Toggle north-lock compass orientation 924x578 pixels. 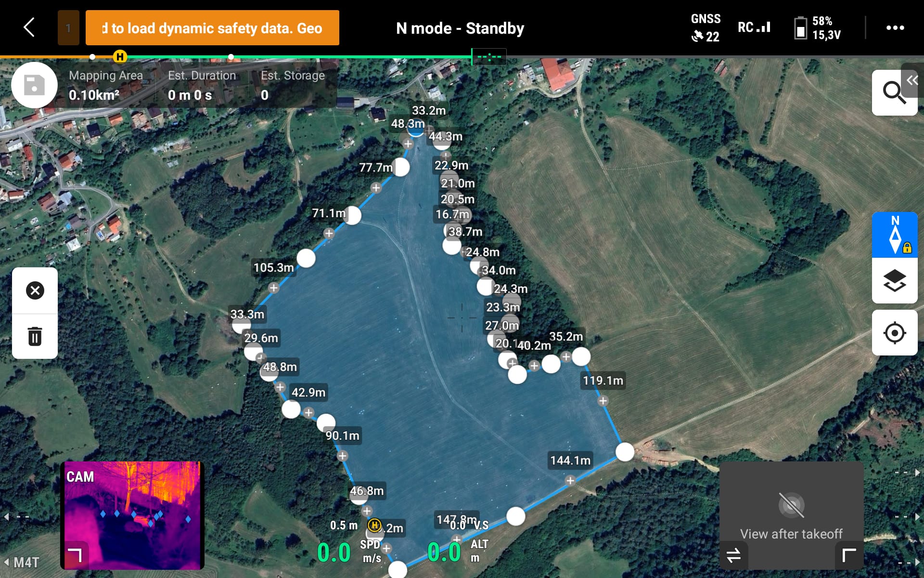(x=895, y=235)
